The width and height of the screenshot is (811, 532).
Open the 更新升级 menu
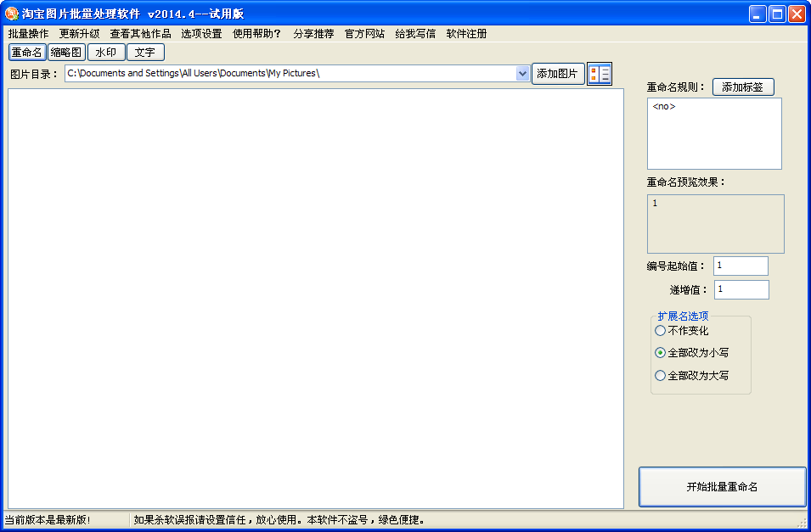click(x=79, y=34)
